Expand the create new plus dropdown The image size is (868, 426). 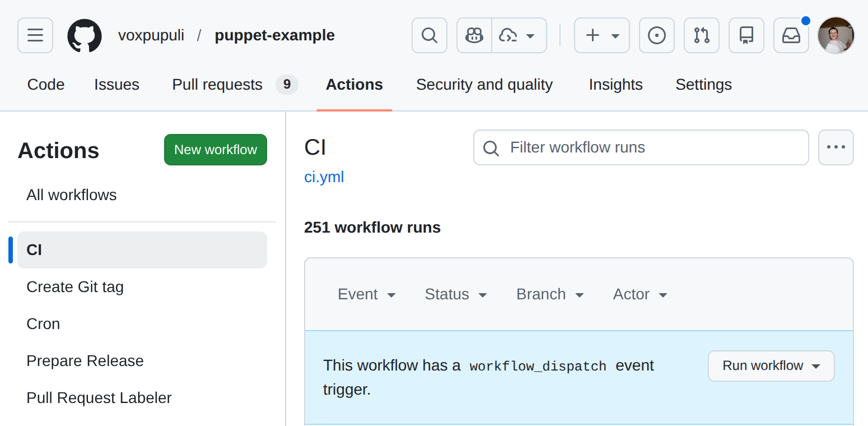click(x=602, y=35)
